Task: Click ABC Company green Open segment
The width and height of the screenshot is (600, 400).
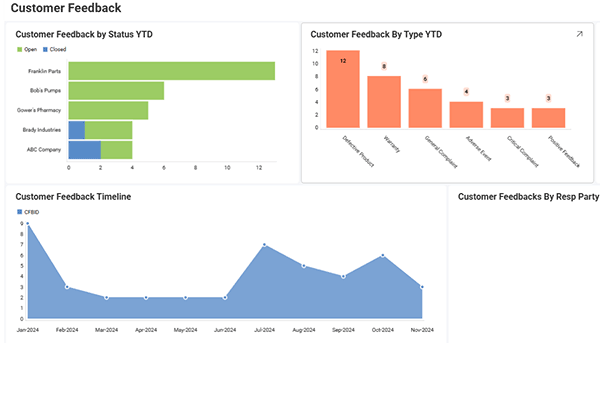Action: [x=116, y=150]
